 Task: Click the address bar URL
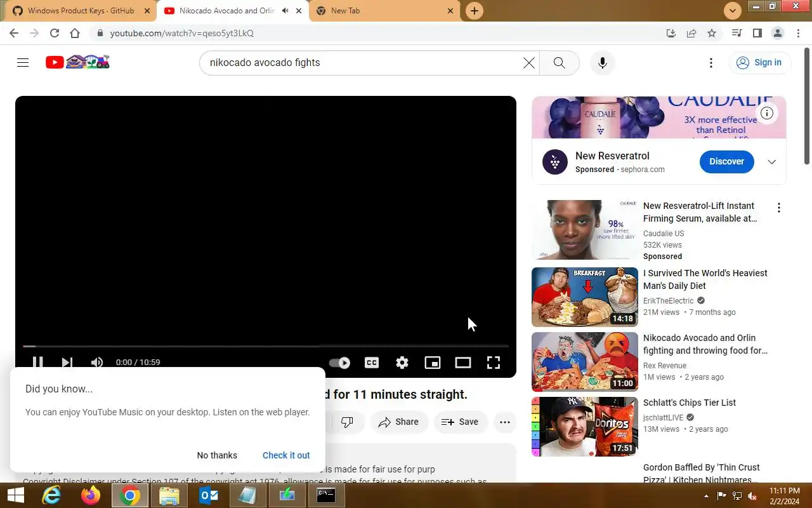(182, 33)
